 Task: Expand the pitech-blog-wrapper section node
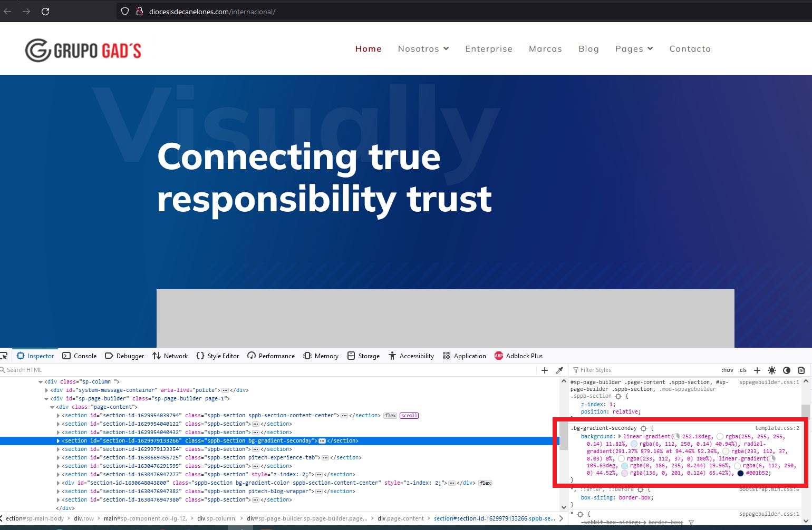pos(58,492)
